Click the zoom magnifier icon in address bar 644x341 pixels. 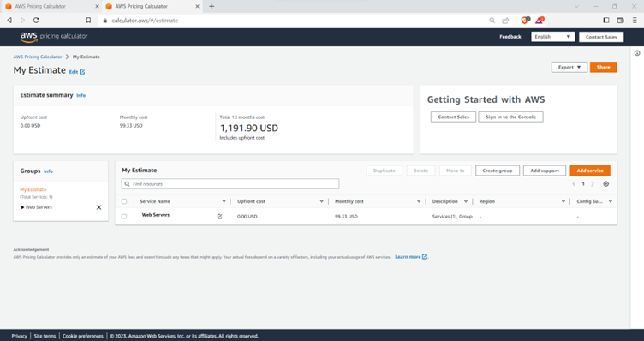(x=492, y=20)
